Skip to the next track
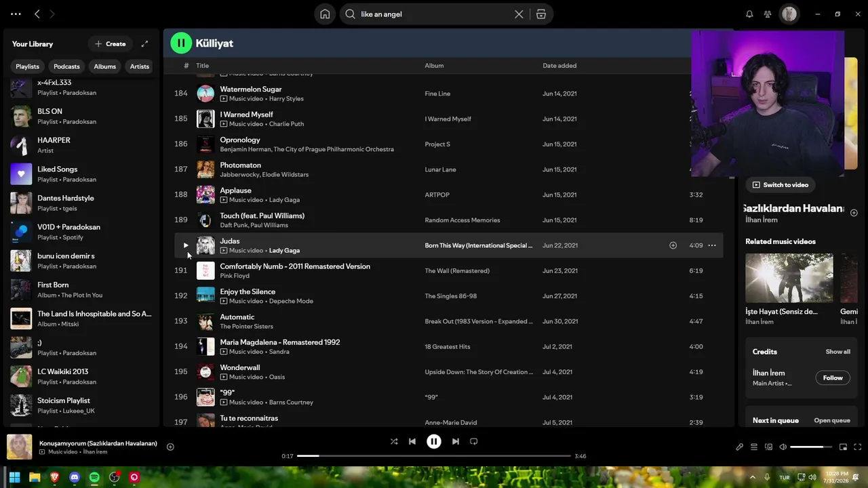Screen dimensions: 868x488 (x=456, y=441)
